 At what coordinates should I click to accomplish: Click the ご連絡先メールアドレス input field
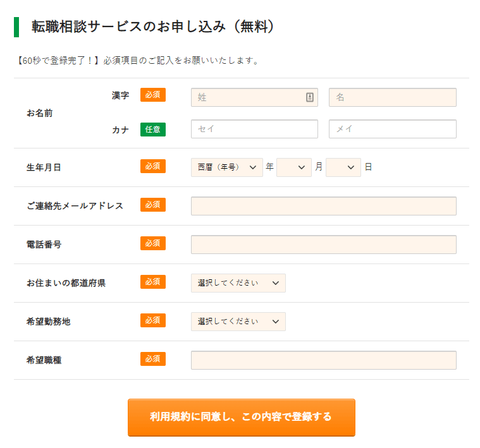[x=324, y=206]
